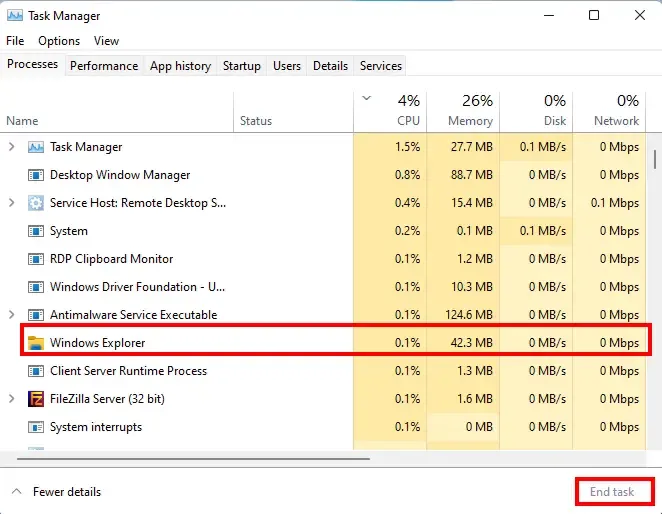Image resolution: width=662 pixels, height=514 pixels.
Task: Expand the Antimalware Service Executable group
Action: (12, 315)
